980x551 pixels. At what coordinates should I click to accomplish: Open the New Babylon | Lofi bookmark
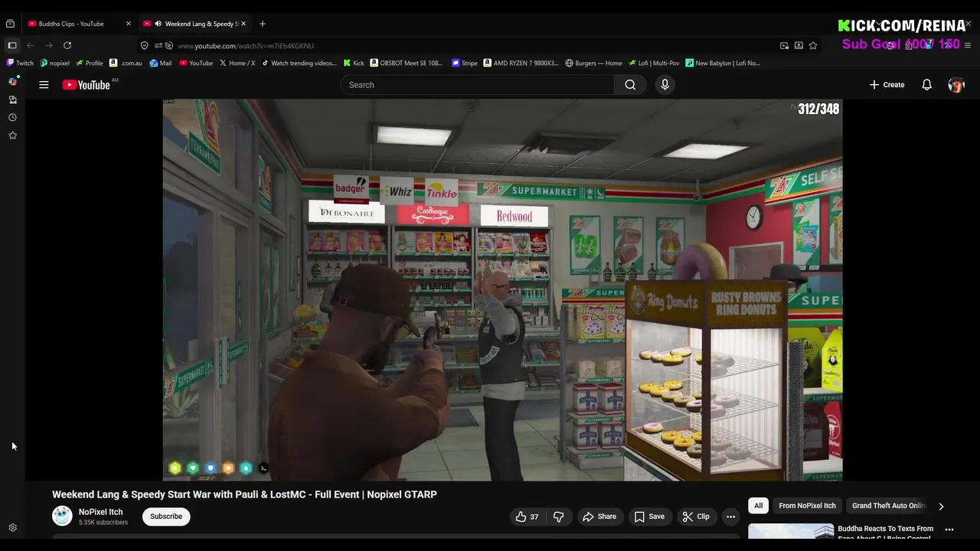click(723, 64)
